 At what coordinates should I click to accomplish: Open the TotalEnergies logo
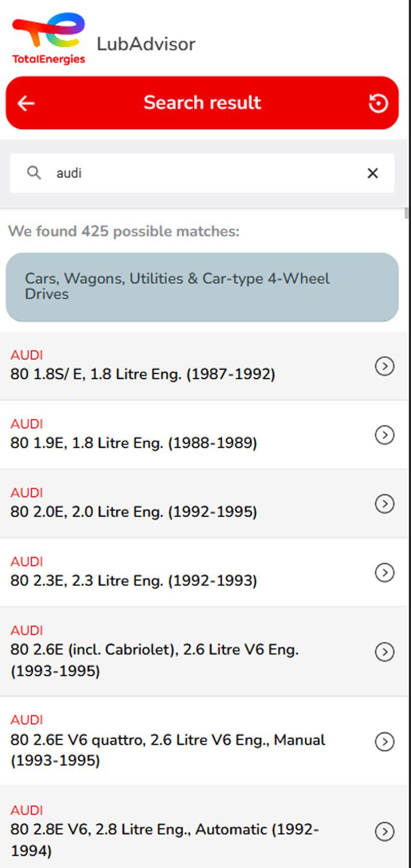(x=49, y=39)
